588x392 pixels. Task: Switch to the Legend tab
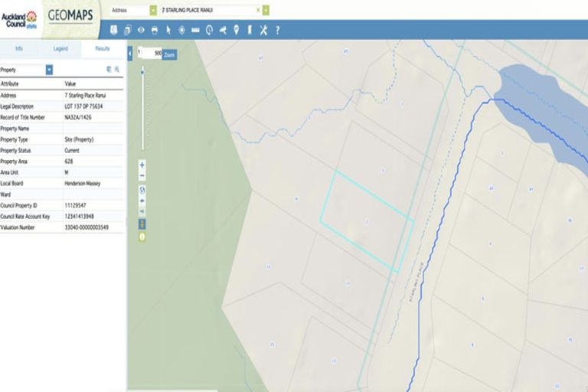[x=60, y=48]
